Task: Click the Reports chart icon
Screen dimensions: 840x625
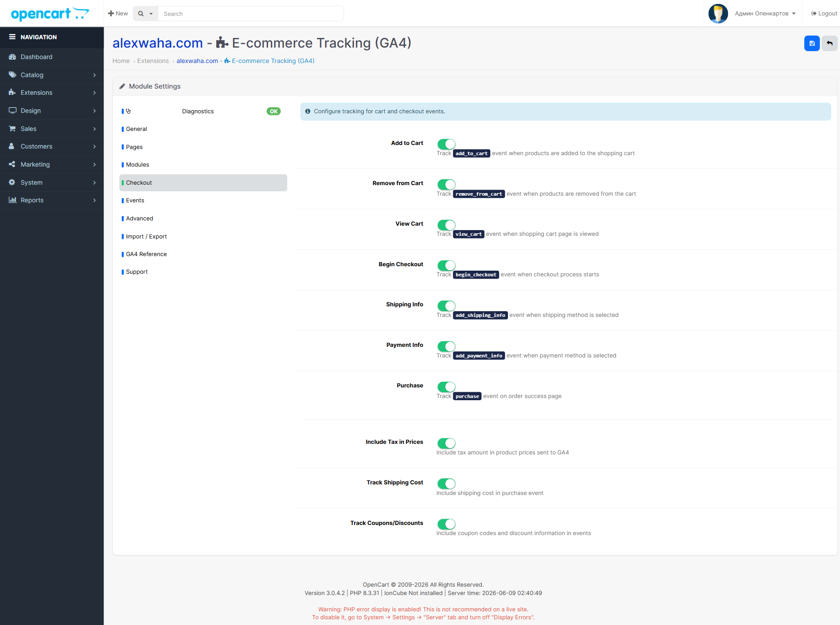Action: (12, 200)
